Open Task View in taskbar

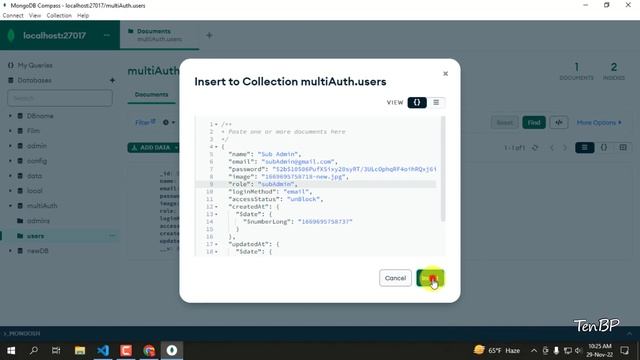coord(56,351)
